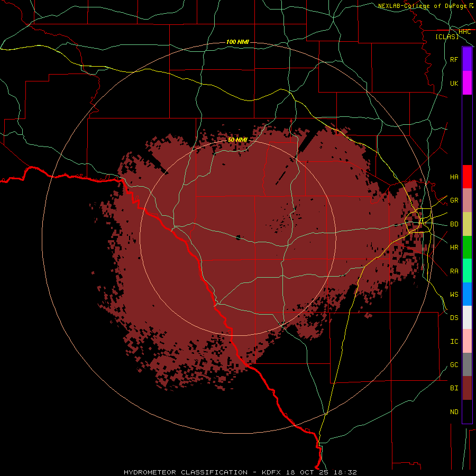Click the UK legend label
The image size is (476, 476).
[x=454, y=83]
